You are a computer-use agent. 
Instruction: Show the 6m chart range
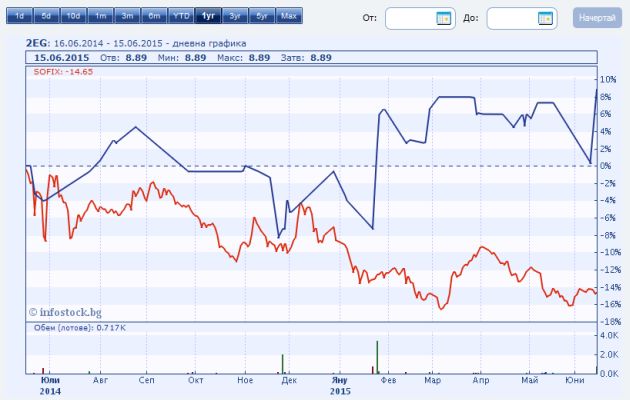154,17
